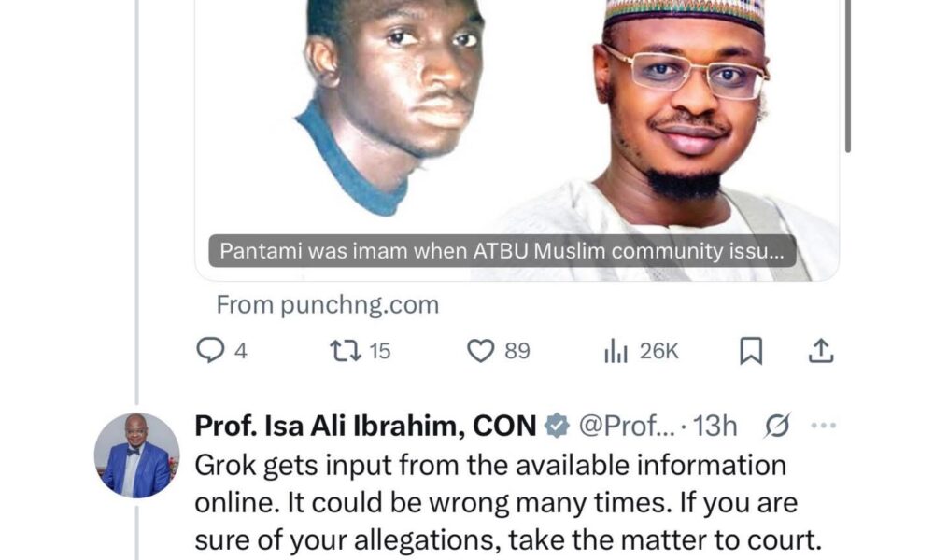Open Prof. Isa Ali Ibrahim's profile picture

pos(137,455)
